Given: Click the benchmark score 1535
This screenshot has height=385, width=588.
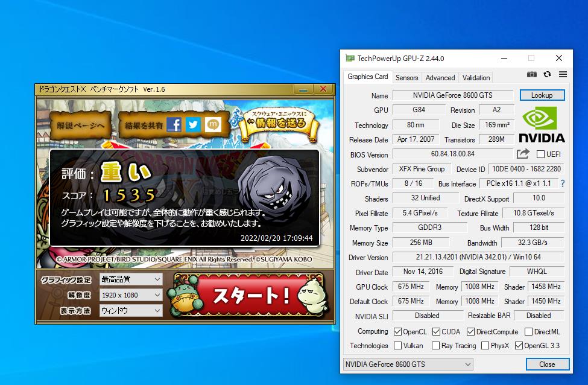Looking at the screenshot, I should [x=129, y=196].
